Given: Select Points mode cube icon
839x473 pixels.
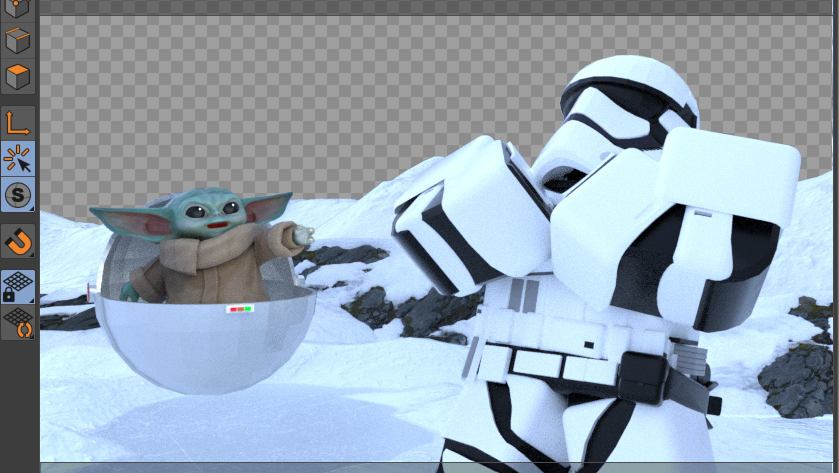Looking at the screenshot, I should pyautogui.click(x=18, y=9).
